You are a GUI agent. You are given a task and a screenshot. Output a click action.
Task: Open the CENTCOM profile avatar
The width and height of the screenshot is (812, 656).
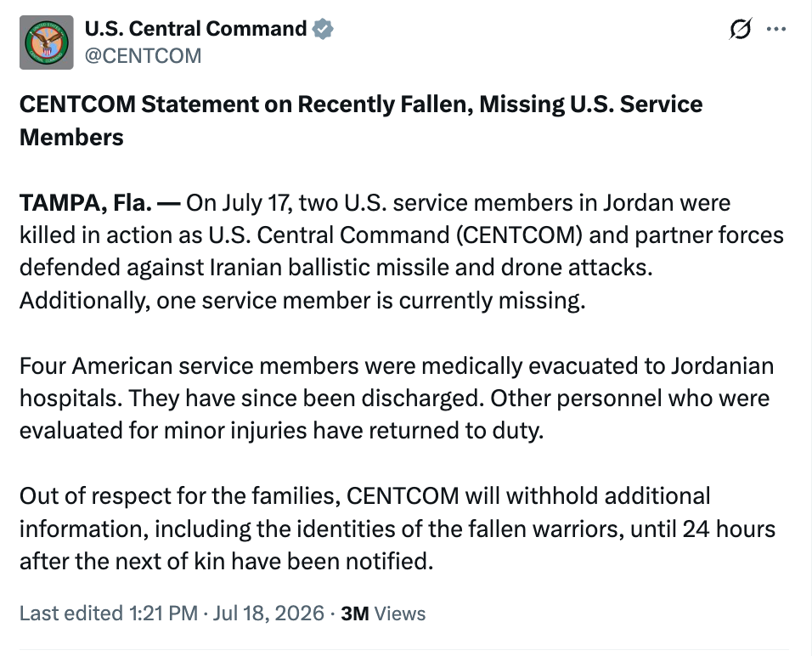(46, 42)
